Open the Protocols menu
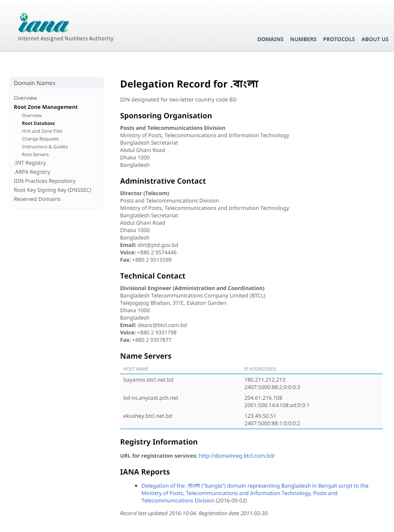394x532 pixels. click(x=339, y=39)
